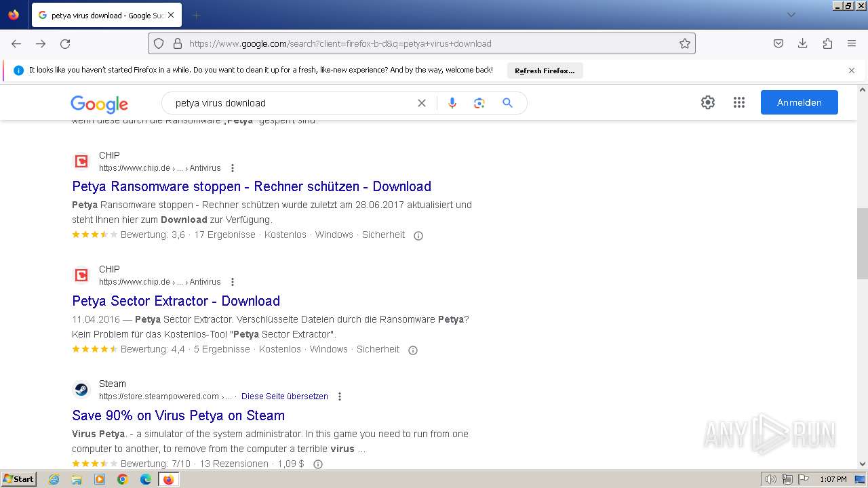Click the CHIP favicon of Ransomware stoppen
This screenshot has width=868, height=488.
[x=81, y=161]
